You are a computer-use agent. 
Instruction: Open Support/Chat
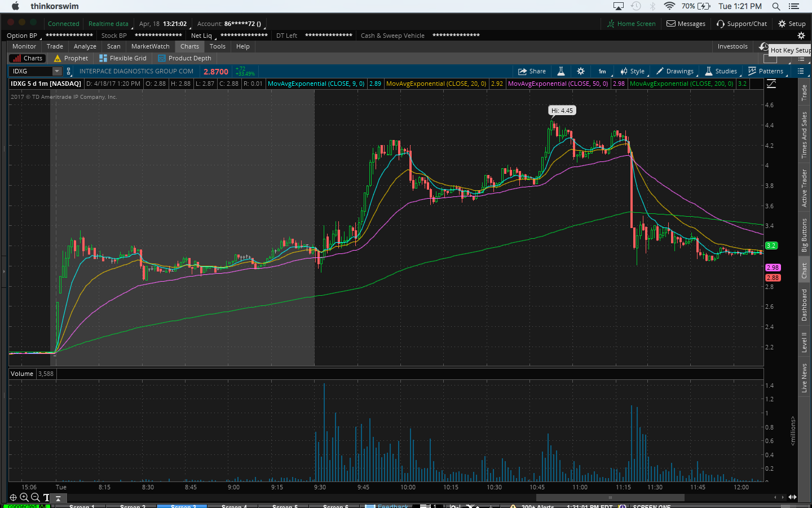click(x=742, y=24)
